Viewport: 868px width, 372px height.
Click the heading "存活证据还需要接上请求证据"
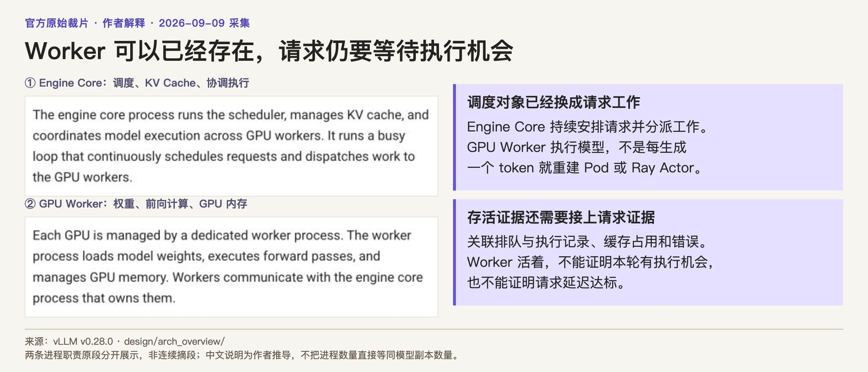(561, 217)
